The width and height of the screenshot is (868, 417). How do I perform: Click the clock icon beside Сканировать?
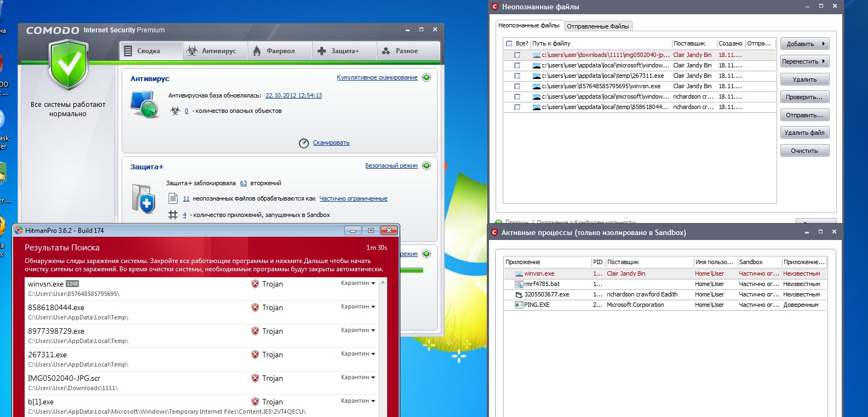coord(304,143)
